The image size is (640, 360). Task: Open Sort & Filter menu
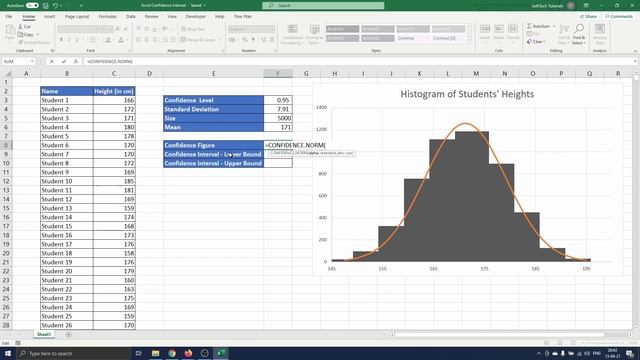click(564, 34)
